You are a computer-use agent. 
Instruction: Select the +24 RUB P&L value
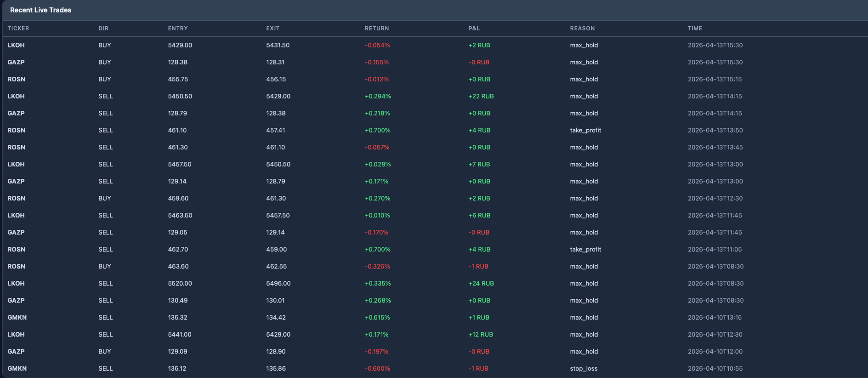coord(481,284)
